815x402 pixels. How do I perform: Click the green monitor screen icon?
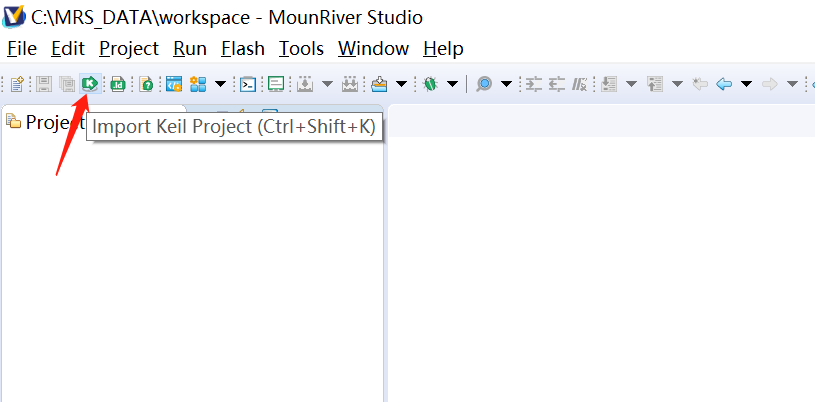click(276, 84)
